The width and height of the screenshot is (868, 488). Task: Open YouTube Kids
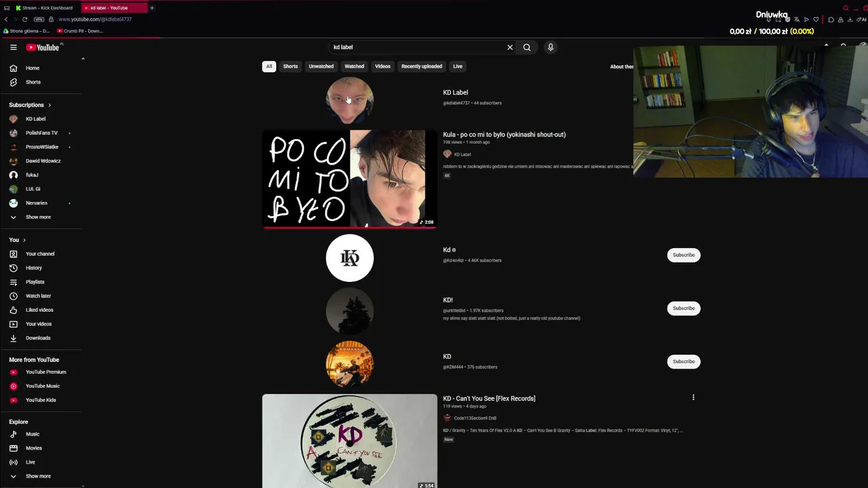coord(41,400)
